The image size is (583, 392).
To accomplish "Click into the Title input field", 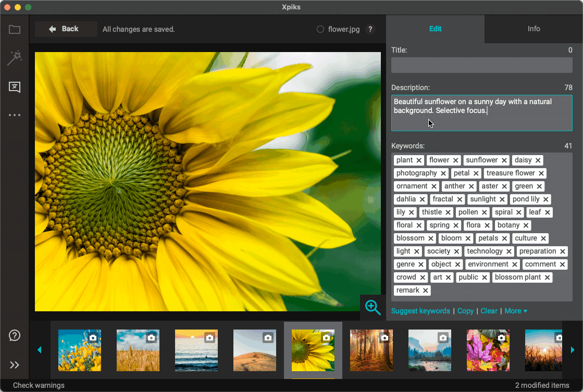I will tap(481, 65).
